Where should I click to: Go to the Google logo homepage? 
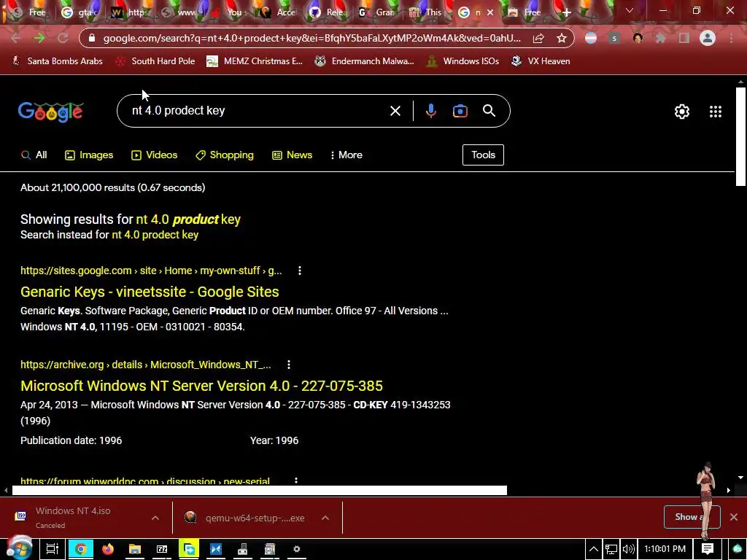pyautogui.click(x=50, y=112)
